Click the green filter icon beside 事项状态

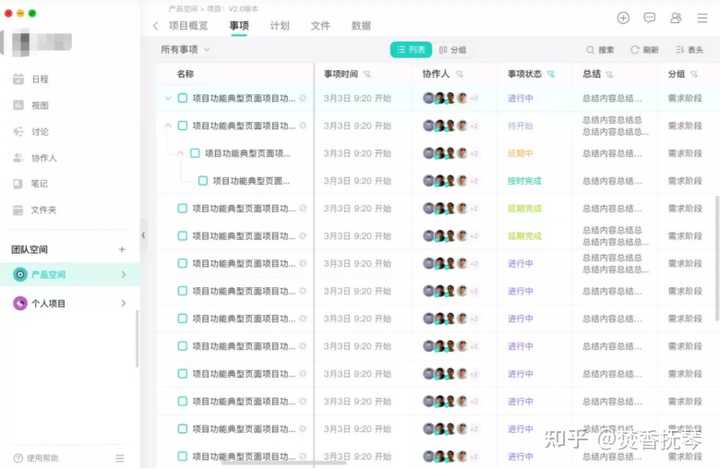click(x=551, y=74)
